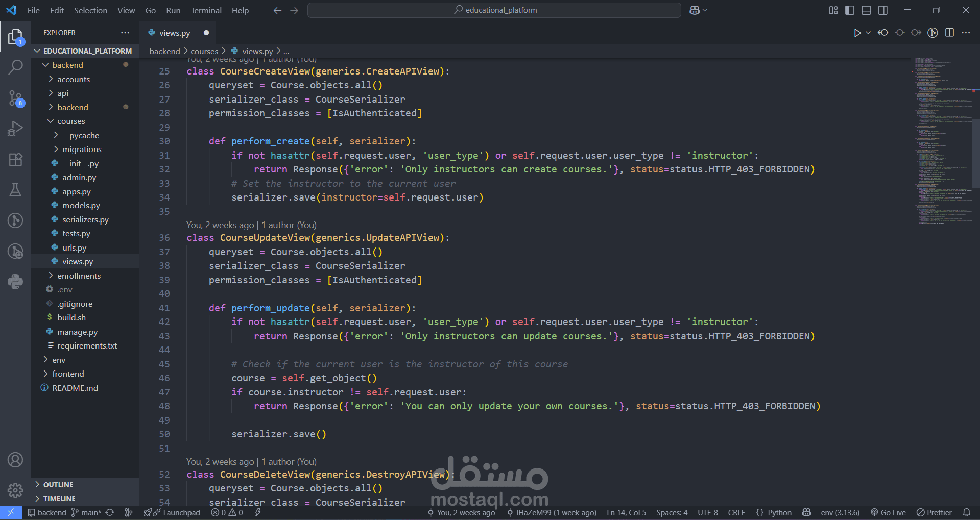Viewport: 980px width, 520px height.
Task: Open the Search view in activity bar
Action: pyautogui.click(x=15, y=67)
